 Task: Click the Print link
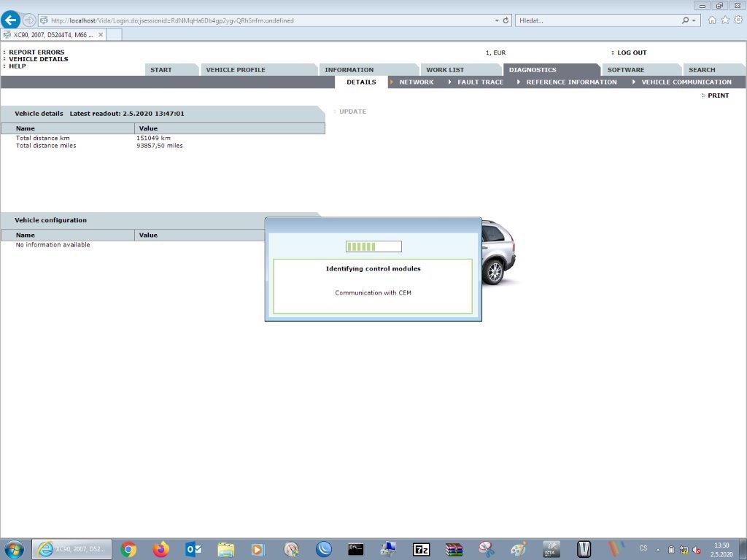(718, 96)
